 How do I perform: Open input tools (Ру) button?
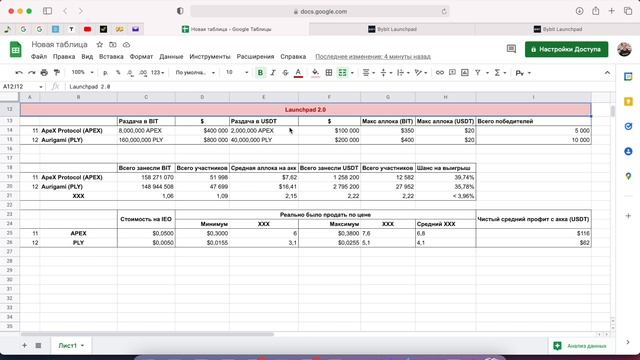point(523,73)
